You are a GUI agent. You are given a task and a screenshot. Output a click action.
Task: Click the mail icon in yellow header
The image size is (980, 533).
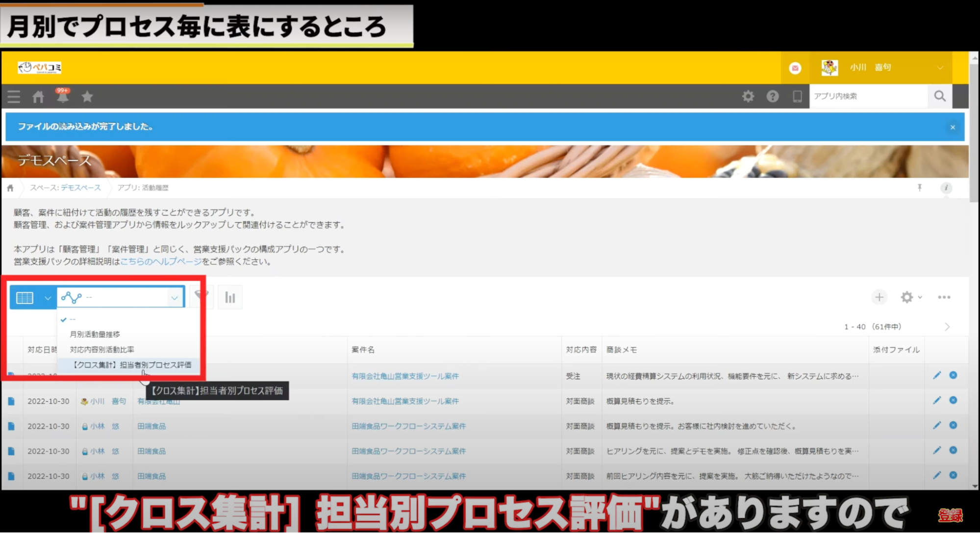tap(795, 68)
